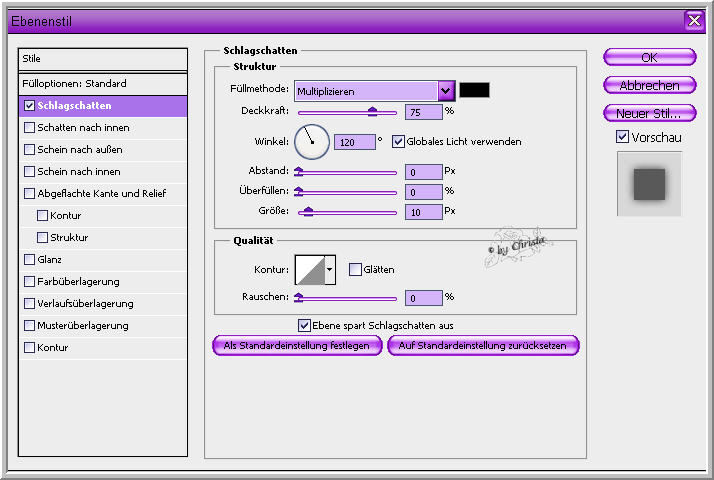Select the Schlagschatten style label
This screenshot has width=714, height=480.
tap(74, 106)
